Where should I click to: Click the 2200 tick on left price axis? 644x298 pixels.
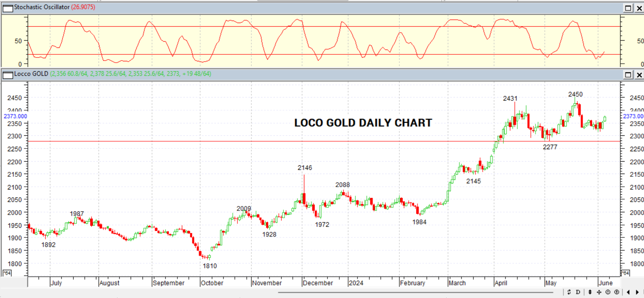[14, 162]
